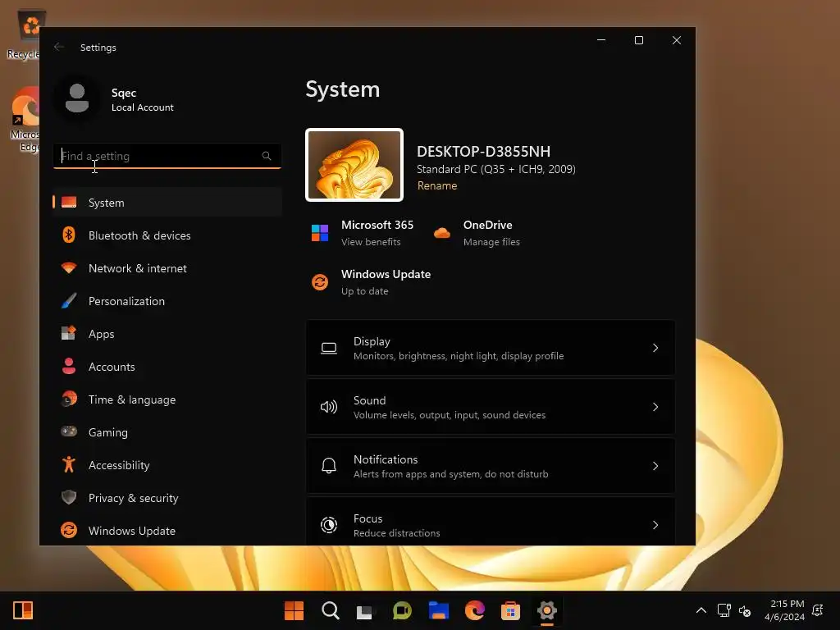Screen dimensions: 840x630
Task: Click the taskbar clock and date
Action: [784, 610]
